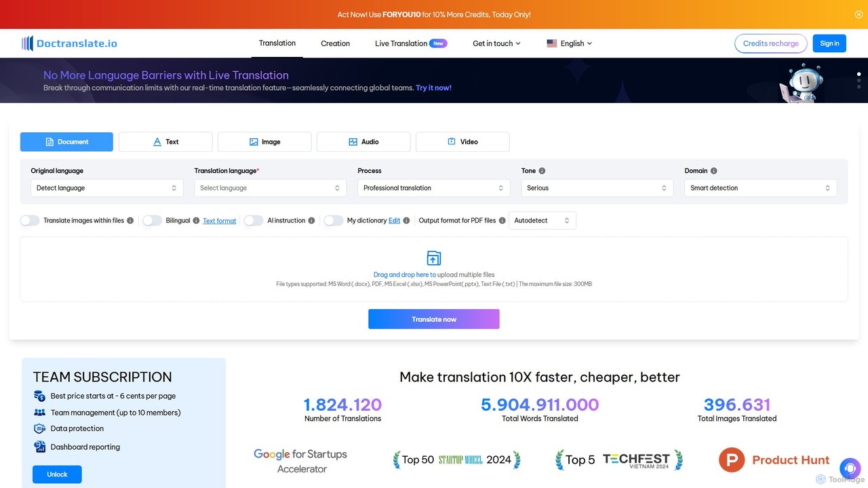Click the Audio tab icon
The width and height of the screenshot is (868, 488).
(353, 142)
